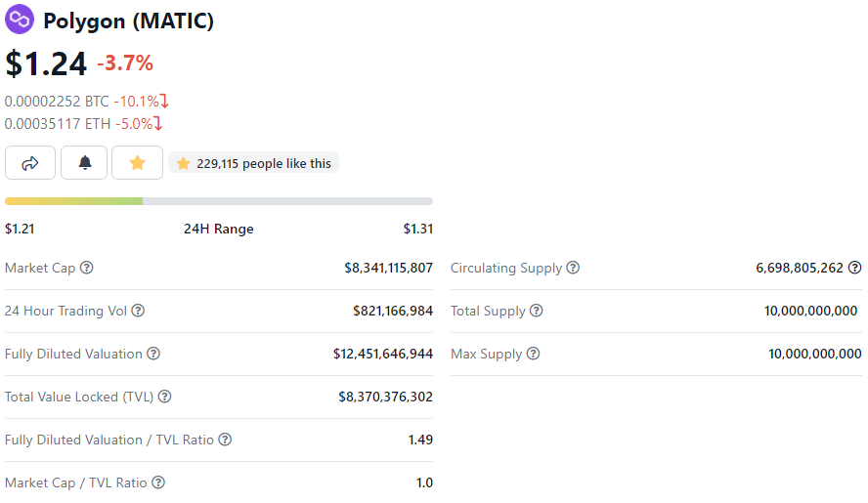Click Market Cap / TVL Ratio info icon

[x=158, y=482]
